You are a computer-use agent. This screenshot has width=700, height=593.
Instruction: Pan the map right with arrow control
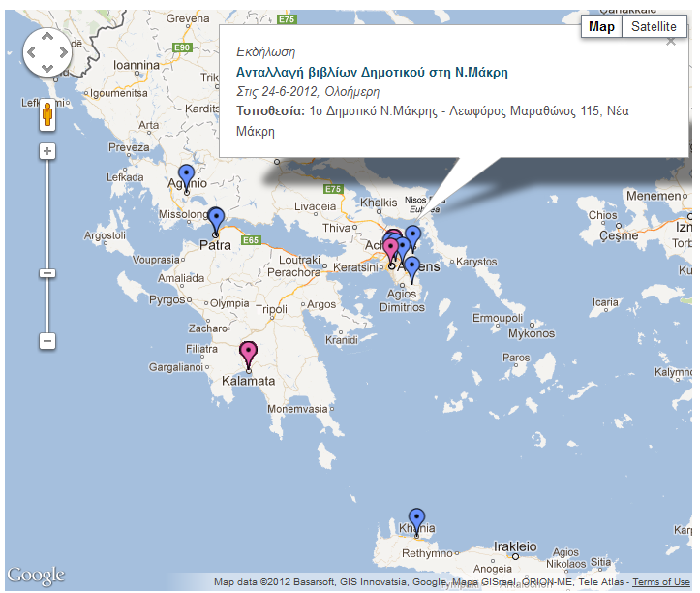[x=61, y=52]
